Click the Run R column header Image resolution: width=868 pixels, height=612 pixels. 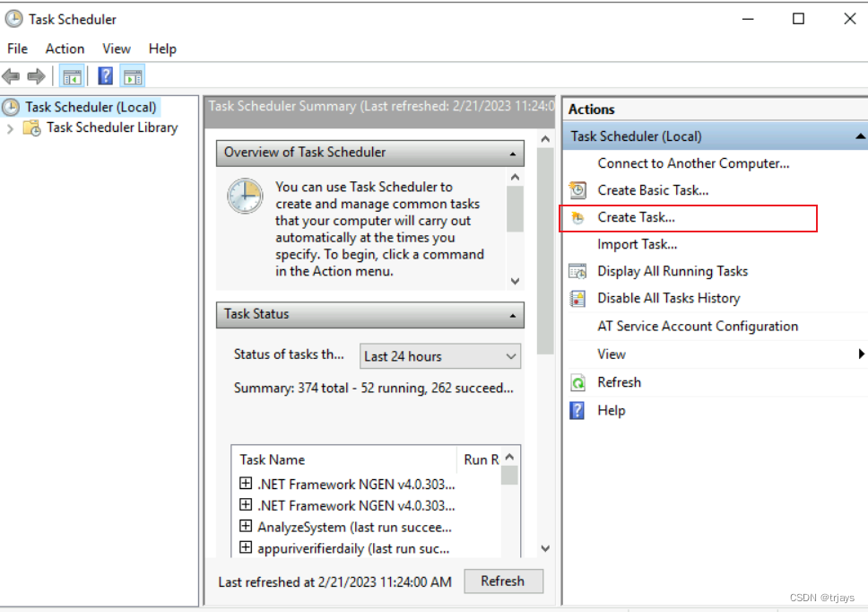click(x=479, y=459)
